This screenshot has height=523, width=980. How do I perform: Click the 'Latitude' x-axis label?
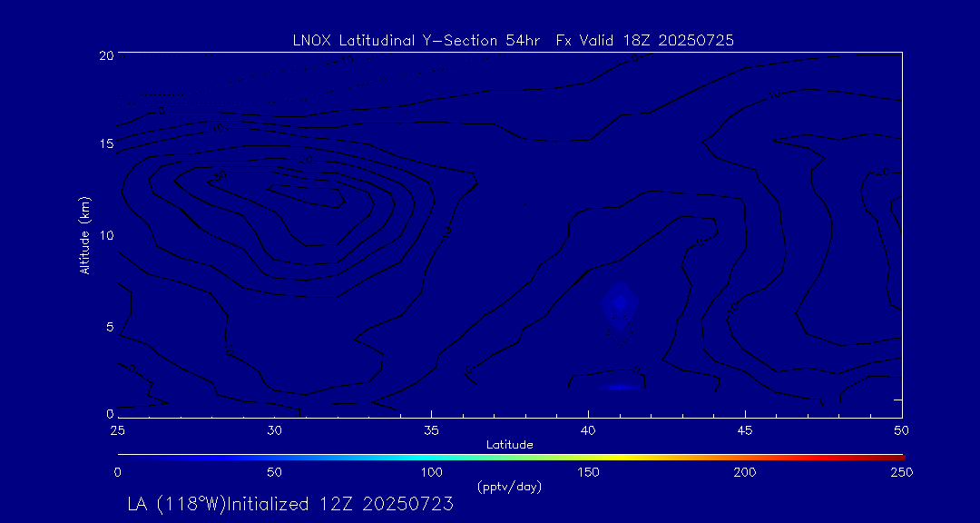pyautogui.click(x=509, y=444)
